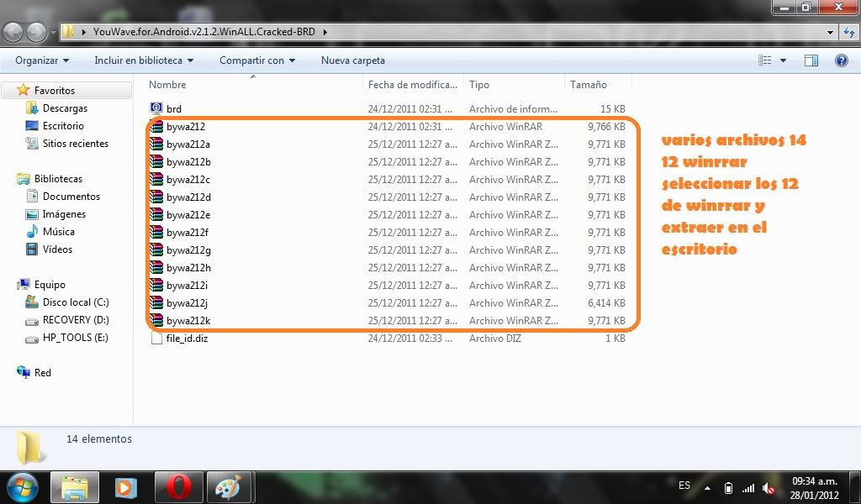Select the bywa212k archive icon
The height and width of the screenshot is (504, 861).
156,320
